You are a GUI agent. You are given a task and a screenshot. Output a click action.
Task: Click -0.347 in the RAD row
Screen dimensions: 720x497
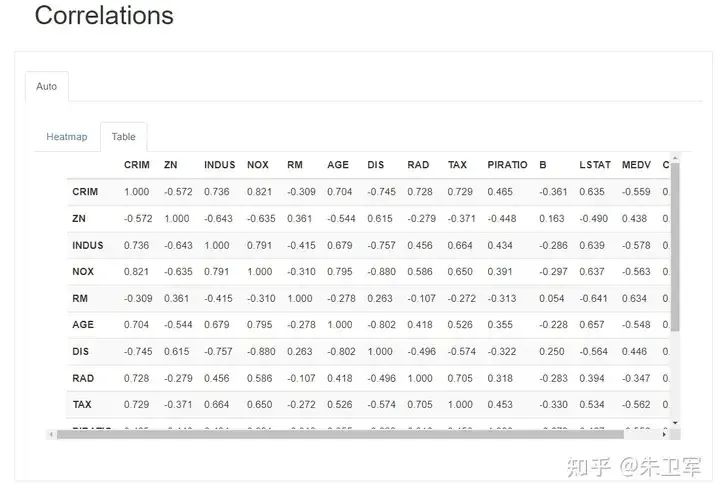point(636,378)
